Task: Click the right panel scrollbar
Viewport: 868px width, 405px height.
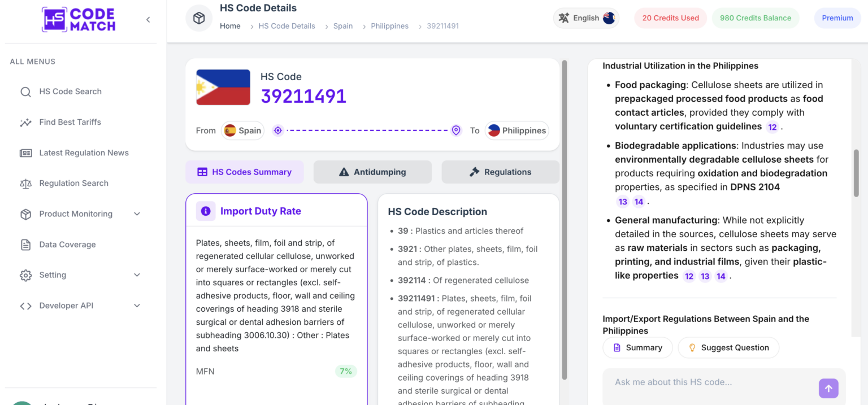Action: point(856,173)
